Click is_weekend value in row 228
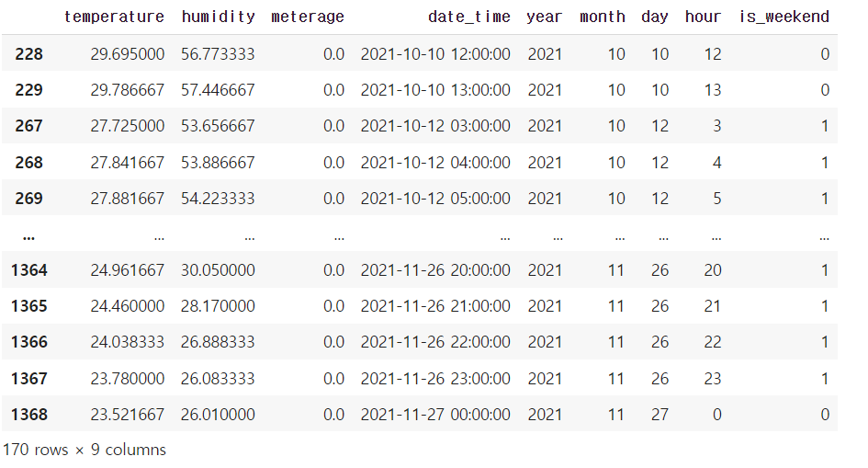Screen dimensions: 868x468 [x=825, y=54]
